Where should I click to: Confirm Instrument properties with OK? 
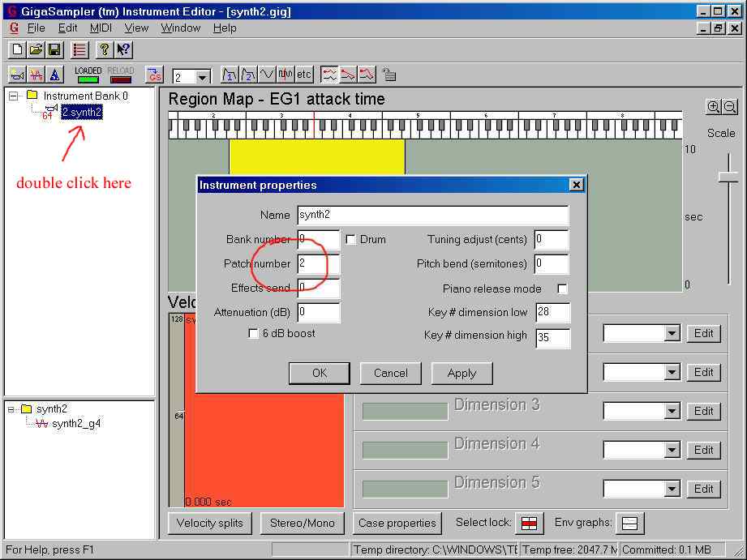[320, 373]
